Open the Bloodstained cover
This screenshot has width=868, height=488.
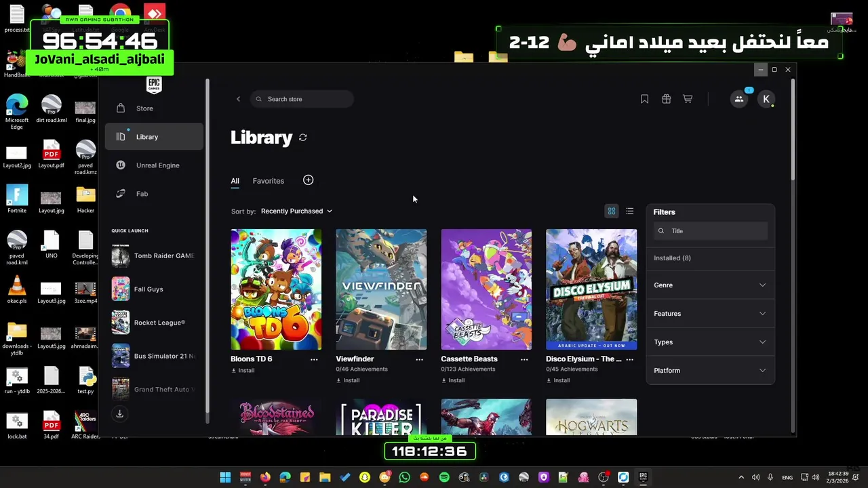[276, 417]
